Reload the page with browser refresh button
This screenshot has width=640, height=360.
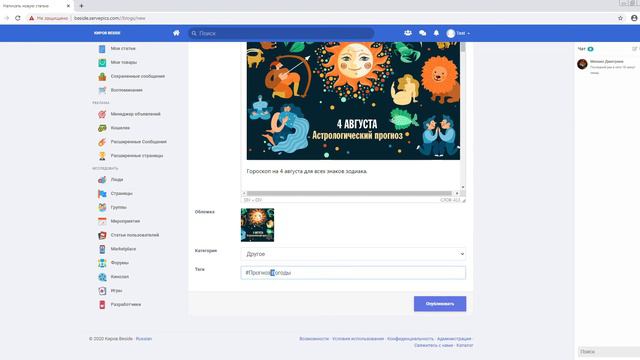(18, 18)
